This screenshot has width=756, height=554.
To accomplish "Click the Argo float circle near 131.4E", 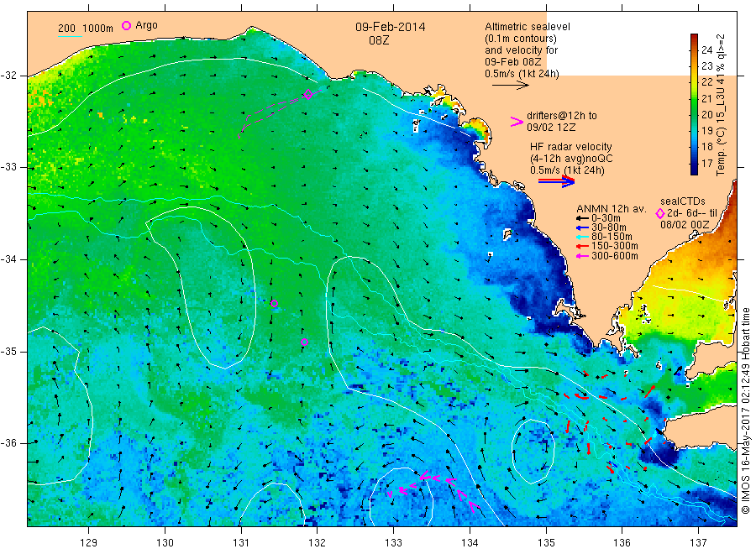I will coord(275,304).
